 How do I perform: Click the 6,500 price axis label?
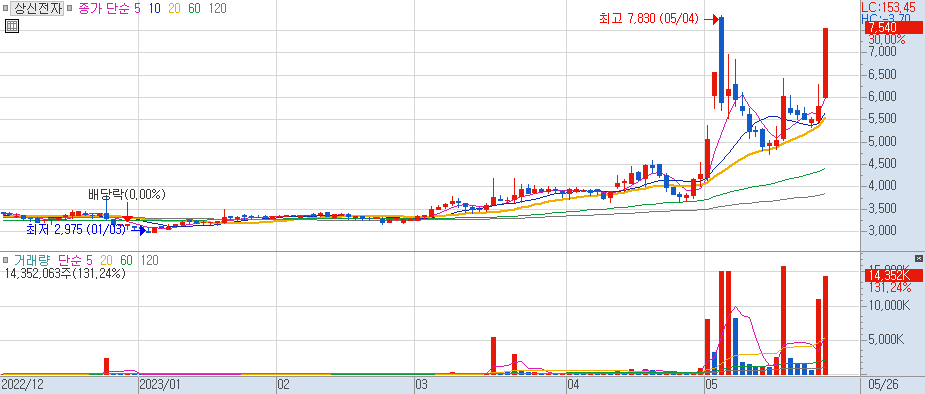(883, 75)
